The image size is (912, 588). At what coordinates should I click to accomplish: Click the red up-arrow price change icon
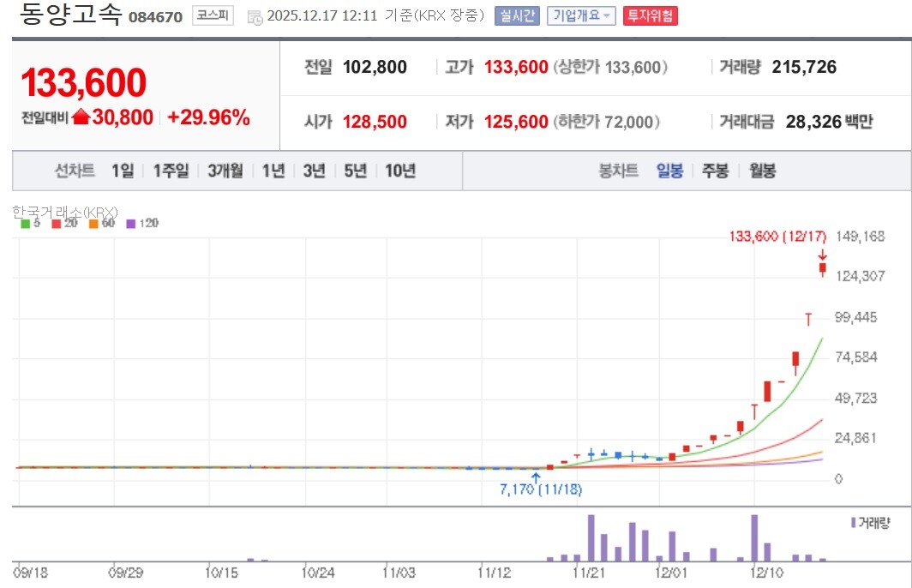tap(81, 118)
